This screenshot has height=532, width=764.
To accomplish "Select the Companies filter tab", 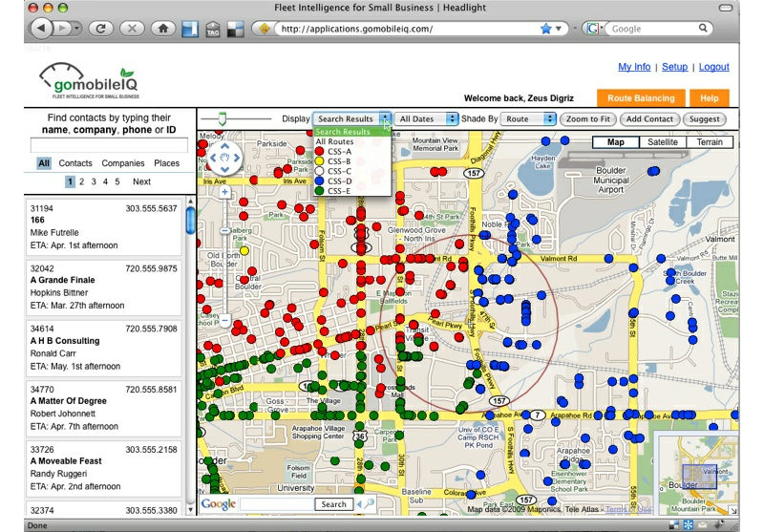I will 123,163.
